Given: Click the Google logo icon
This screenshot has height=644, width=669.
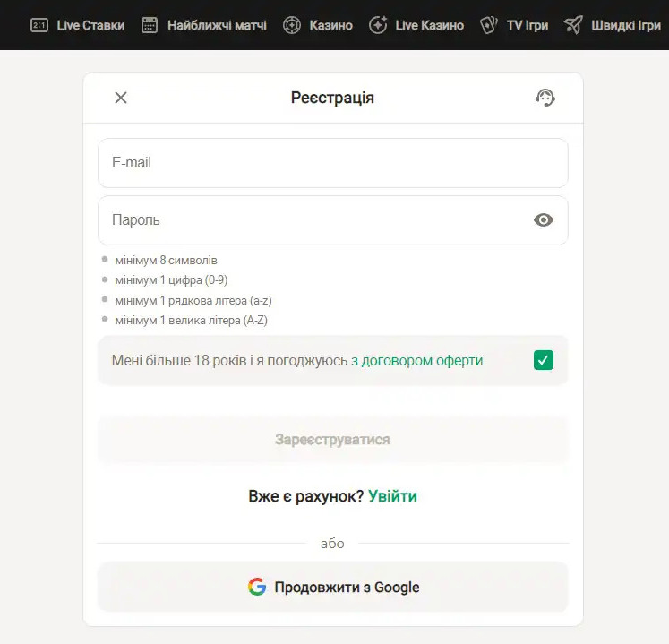Looking at the screenshot, I should point(257,588).
